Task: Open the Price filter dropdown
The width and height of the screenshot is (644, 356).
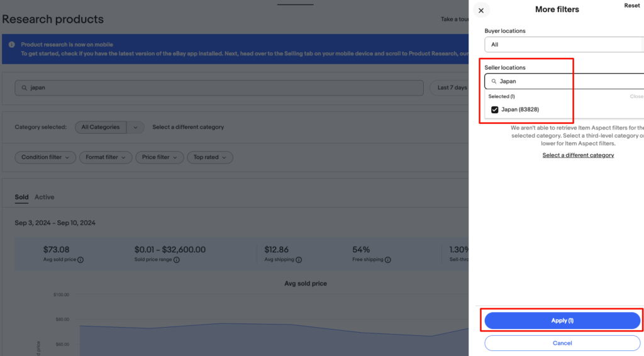Action: [159, 157]
